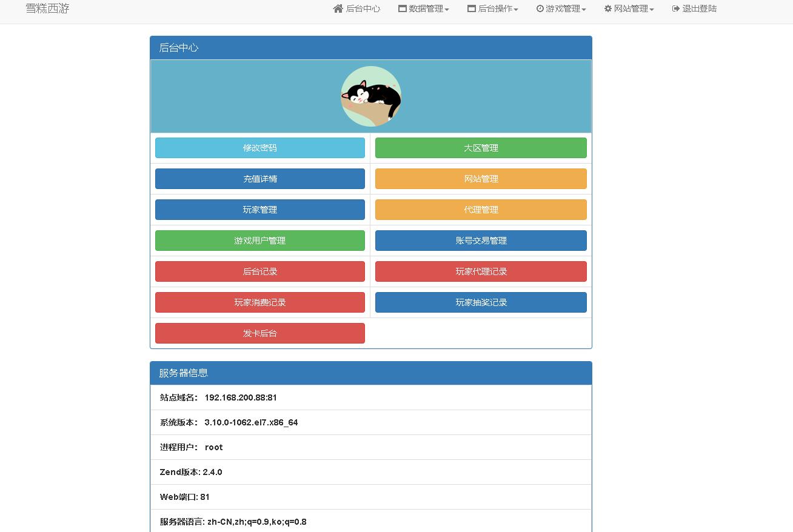The image size is (793, 532).
Task: Open the 网站管理 dropdown caret
Action: click(x=652, y=10)
